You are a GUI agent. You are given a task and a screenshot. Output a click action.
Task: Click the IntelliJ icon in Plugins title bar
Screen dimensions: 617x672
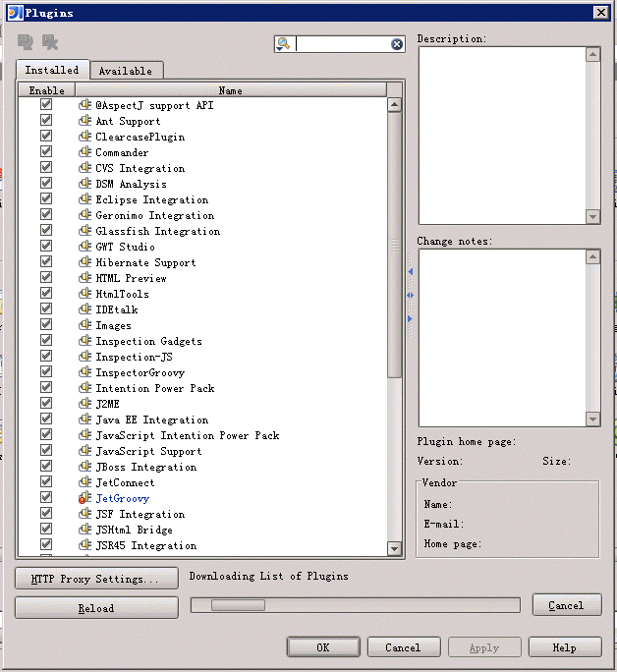(15, 12)
